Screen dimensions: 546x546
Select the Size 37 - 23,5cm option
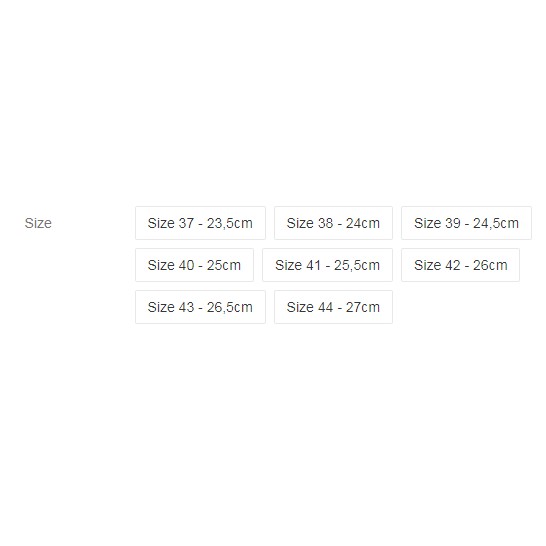coord(200,223)
